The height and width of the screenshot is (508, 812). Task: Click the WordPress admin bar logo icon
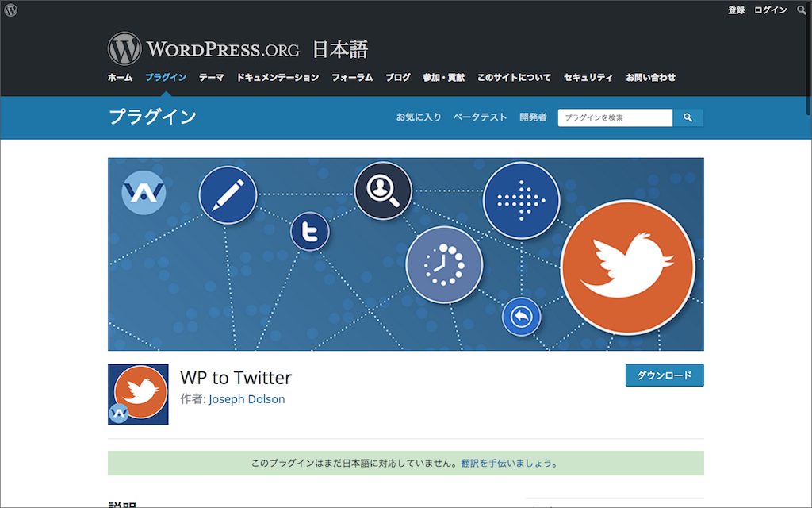[10, 10]
